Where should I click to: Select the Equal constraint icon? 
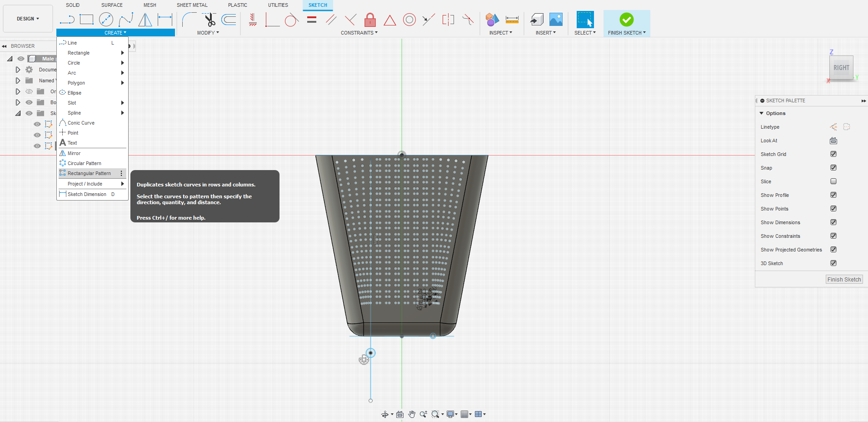pyautogui.click(x=312, y=20)
